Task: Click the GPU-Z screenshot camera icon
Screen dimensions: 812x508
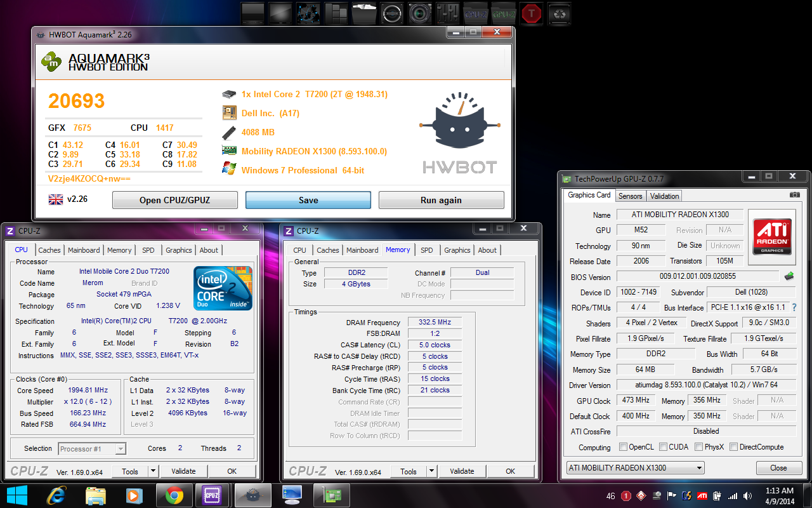Action: click(x=794, y=195)
